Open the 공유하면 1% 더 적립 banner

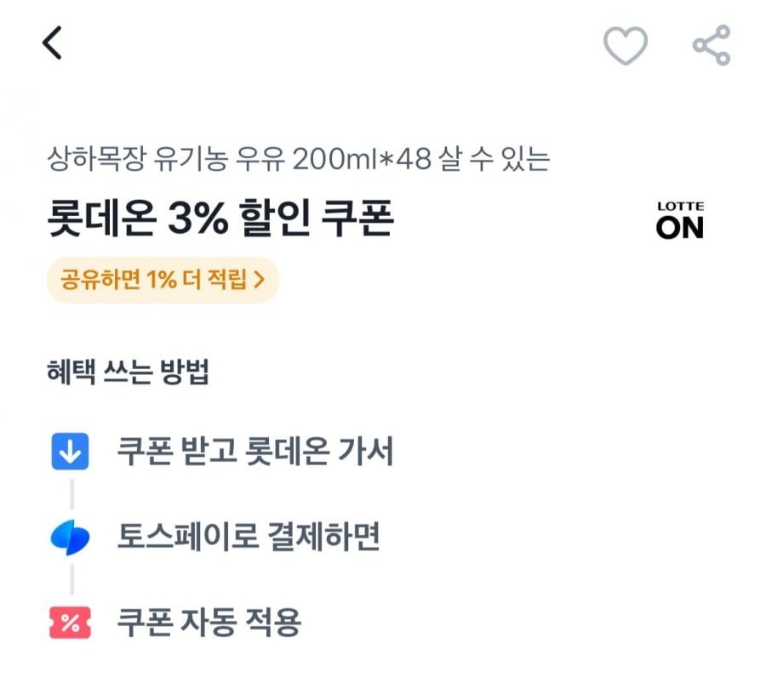tap(162, 279)
